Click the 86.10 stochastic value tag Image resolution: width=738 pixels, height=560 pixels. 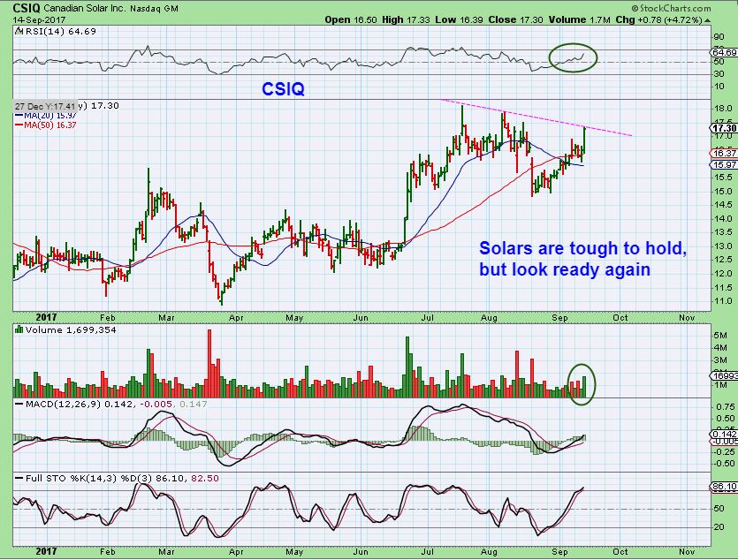[x=725, y=487]
